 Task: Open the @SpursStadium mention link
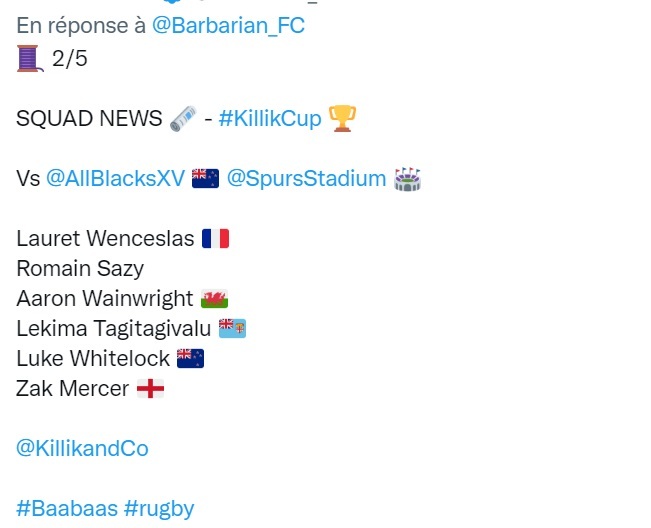tap(306, 179)
